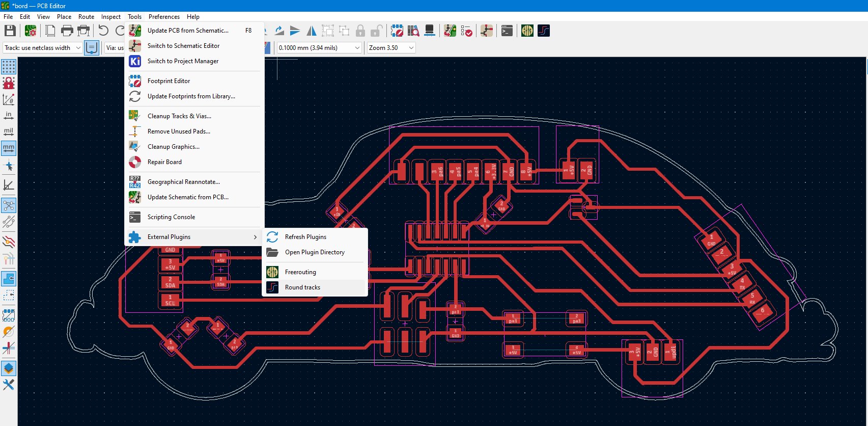868x426 pixels.
Task: Open the Track width dropdown
Action: point(43,47)
